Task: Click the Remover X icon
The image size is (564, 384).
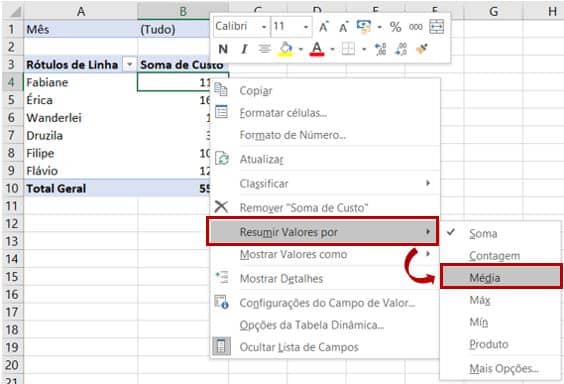Action: pyautogui.click(x=221, y=207)
